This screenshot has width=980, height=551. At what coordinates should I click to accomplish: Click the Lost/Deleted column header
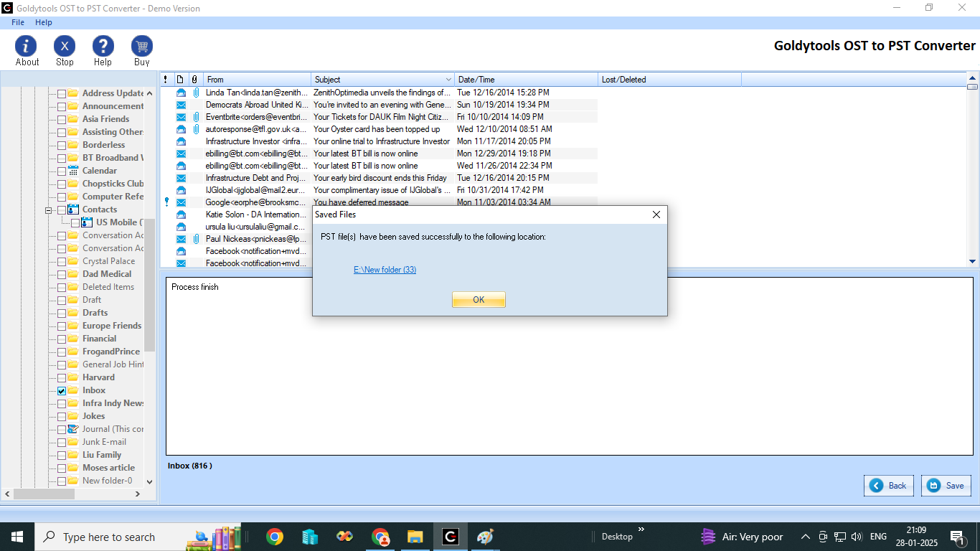(670, 80)
